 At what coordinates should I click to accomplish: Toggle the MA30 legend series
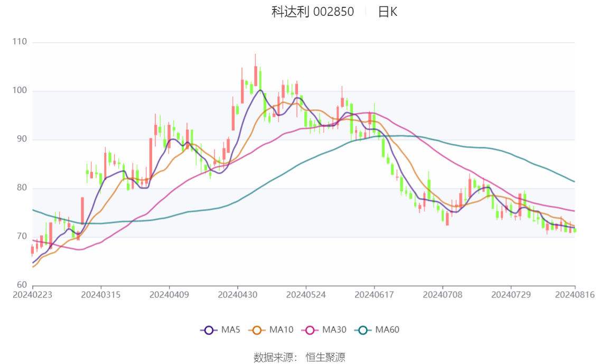tap(324, 330)
